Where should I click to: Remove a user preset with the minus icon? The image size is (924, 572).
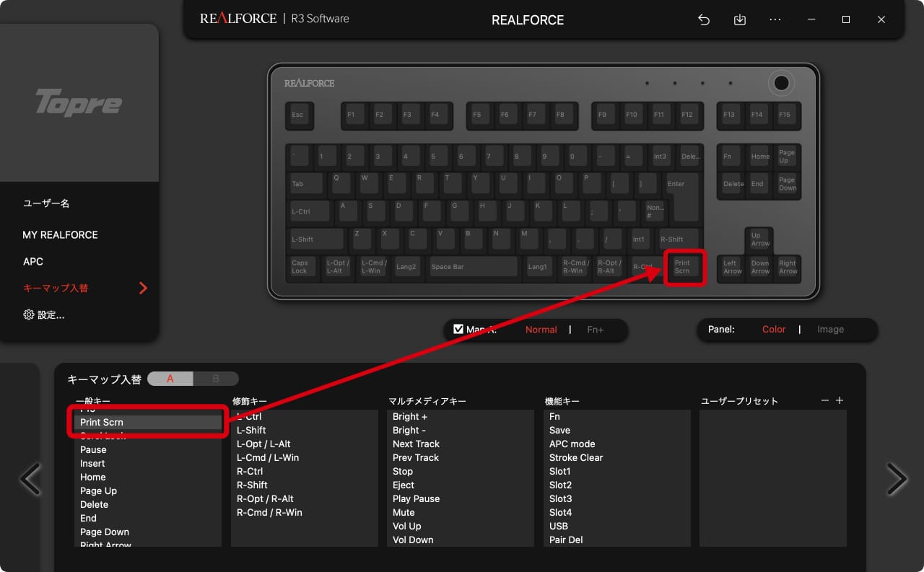pos(825,400)
